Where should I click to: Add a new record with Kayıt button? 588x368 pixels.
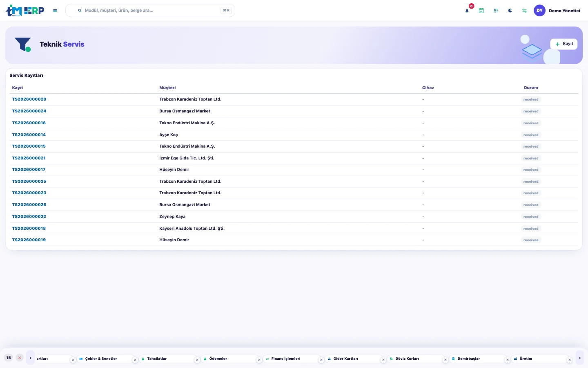[x=564, y=44]
